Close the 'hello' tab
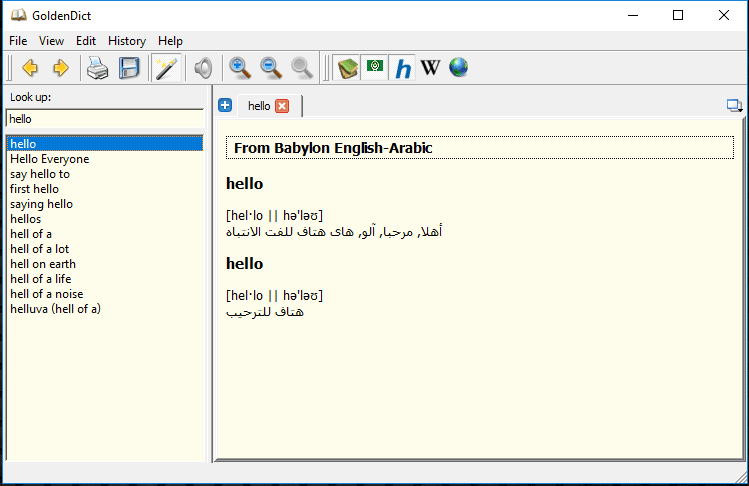Screen dimensions: 749x486 coord(282,106)
